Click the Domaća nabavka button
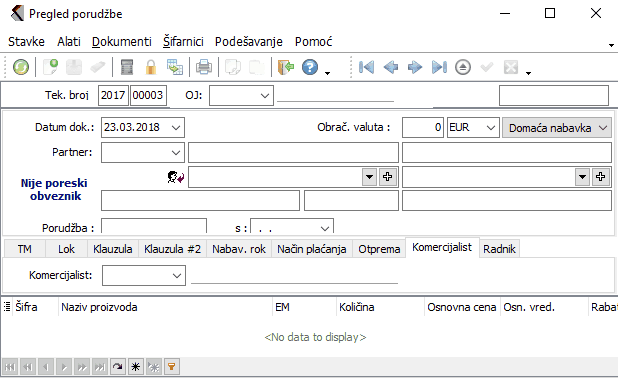This screenshot has width=618, height=378. point(557,128)
